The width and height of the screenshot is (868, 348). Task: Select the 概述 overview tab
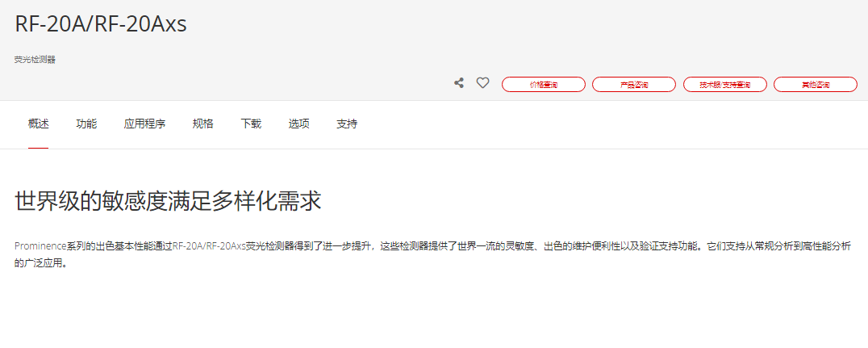38,124
